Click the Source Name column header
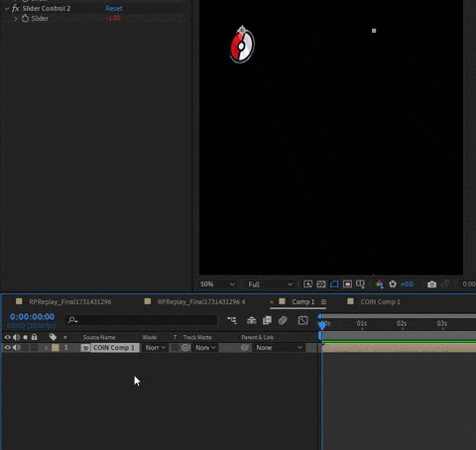476x450 pixels. (99, 337)
